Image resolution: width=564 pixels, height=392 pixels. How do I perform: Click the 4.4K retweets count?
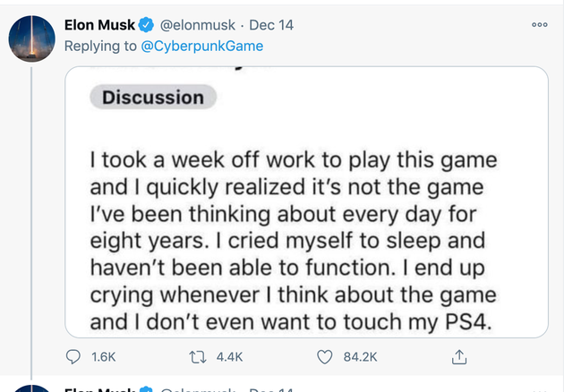point(230,357)
